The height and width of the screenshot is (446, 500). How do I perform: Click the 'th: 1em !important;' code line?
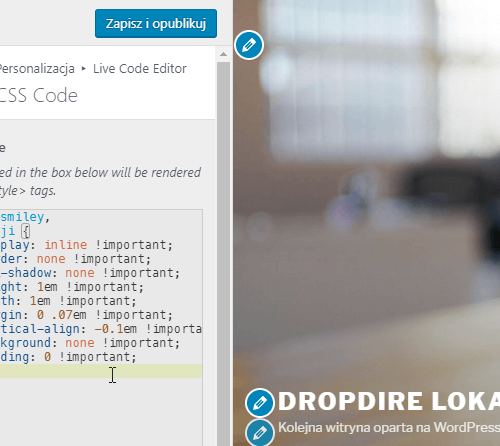(x=68, y=301)
